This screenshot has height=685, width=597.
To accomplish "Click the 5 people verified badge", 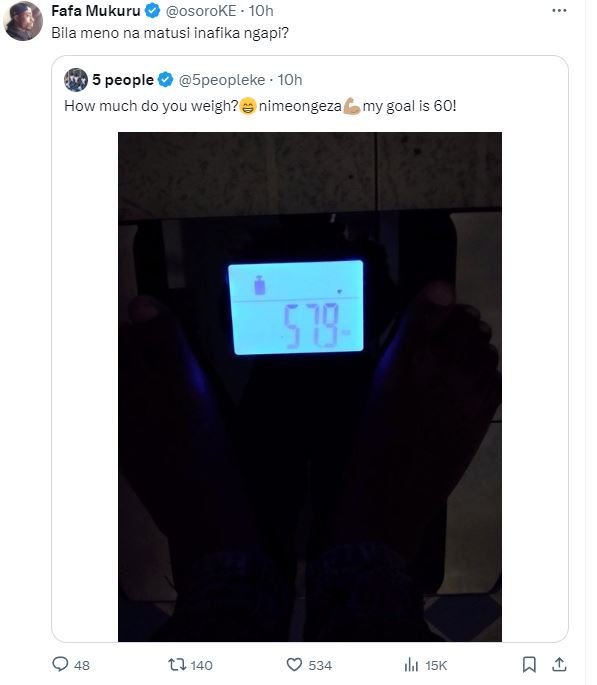I will 165,80.
